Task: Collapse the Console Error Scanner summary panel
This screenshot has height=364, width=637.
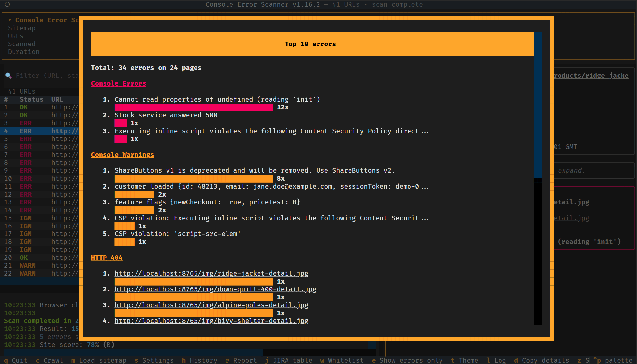Action: coord(10,20)
